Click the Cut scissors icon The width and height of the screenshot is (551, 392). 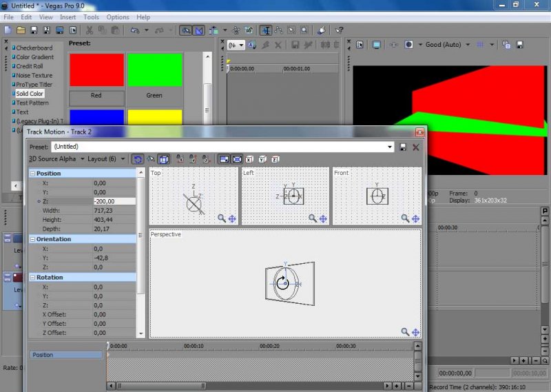(90, 30)
